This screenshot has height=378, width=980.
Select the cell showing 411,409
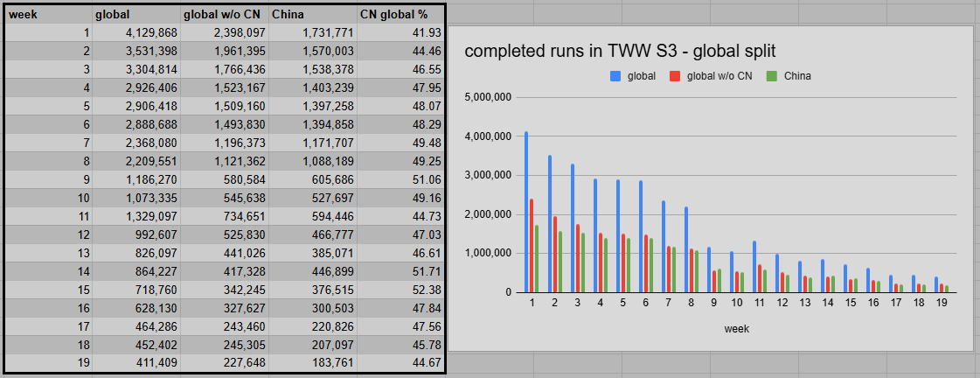136,364
